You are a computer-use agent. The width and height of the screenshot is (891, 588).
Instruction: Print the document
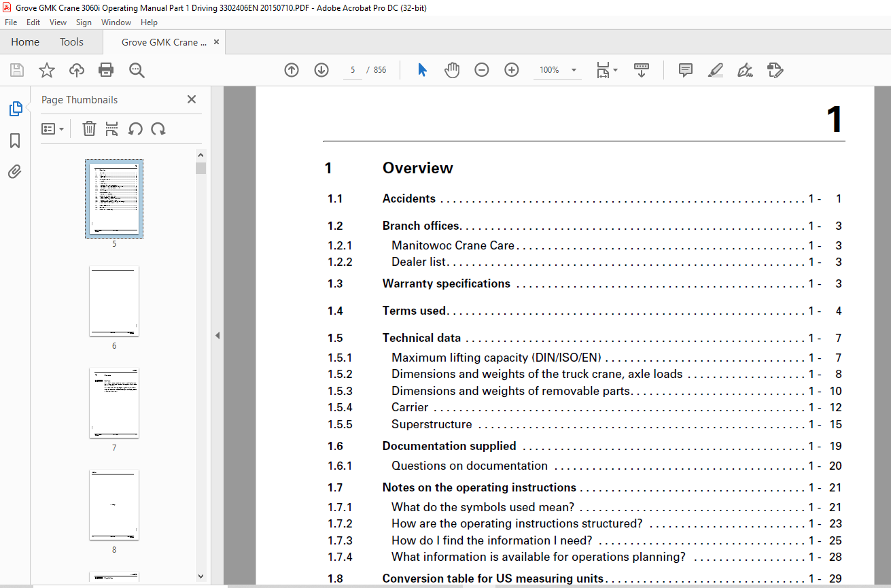click(106, 70)
